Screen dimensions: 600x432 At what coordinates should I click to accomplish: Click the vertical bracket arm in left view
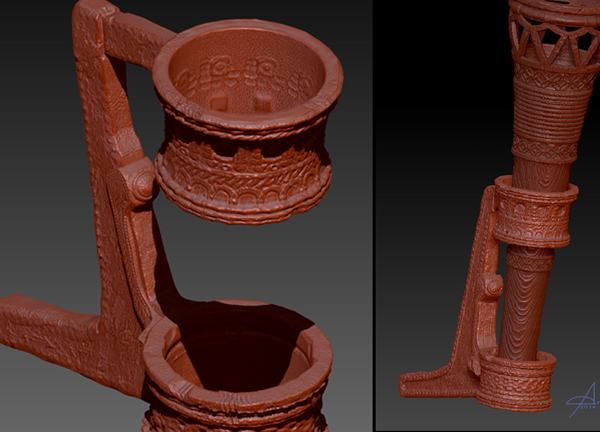coord(108,200)
